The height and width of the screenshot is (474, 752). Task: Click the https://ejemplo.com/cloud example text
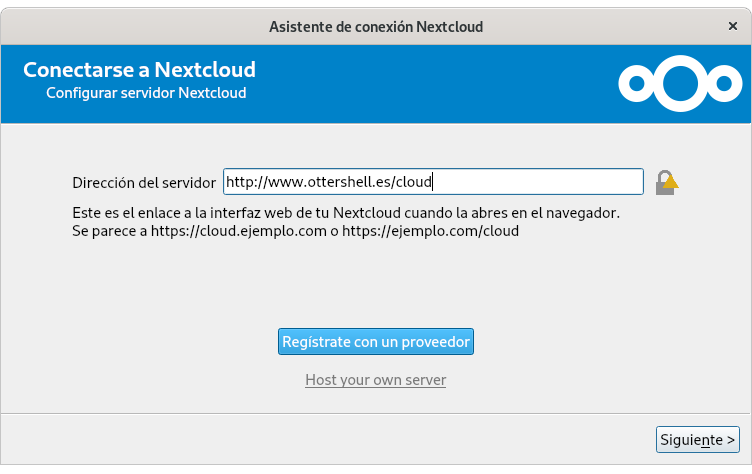tap(431, 231)
